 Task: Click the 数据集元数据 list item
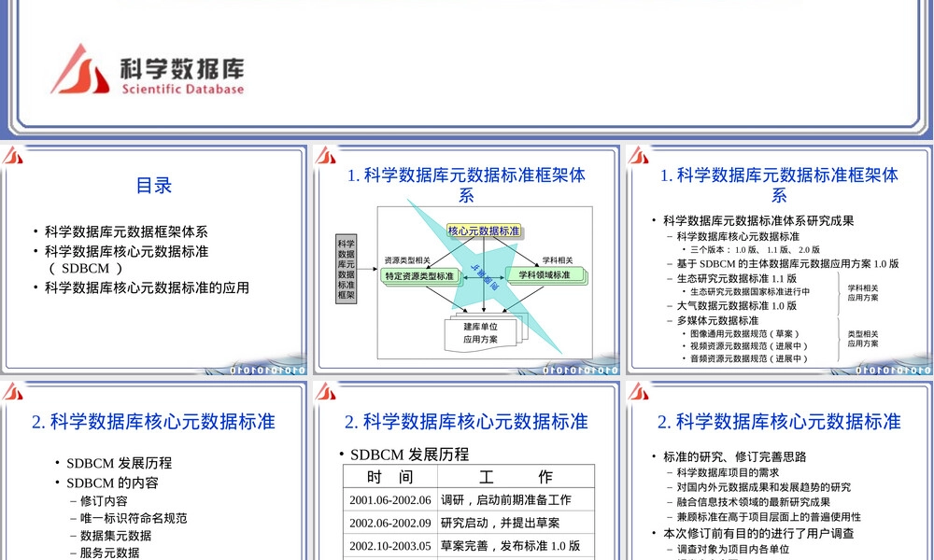coord(116,536)
